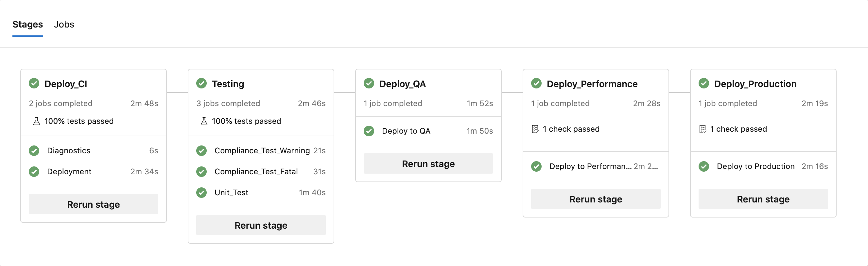Image resolution: width=868 pixels, height=266 pixels.
Task: Click the Deploy_Production stage success icon
Action: click(x=704, y=84)
